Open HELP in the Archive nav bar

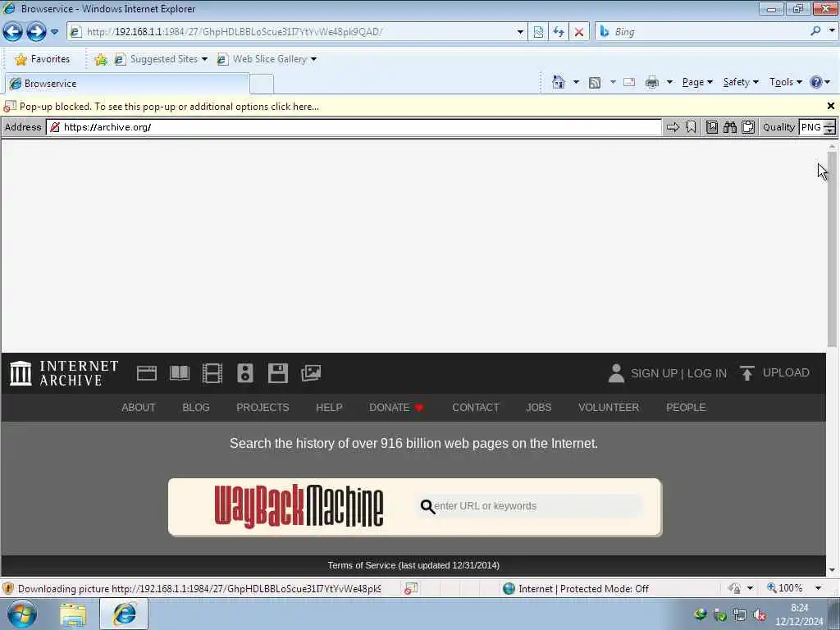[329, 407]
